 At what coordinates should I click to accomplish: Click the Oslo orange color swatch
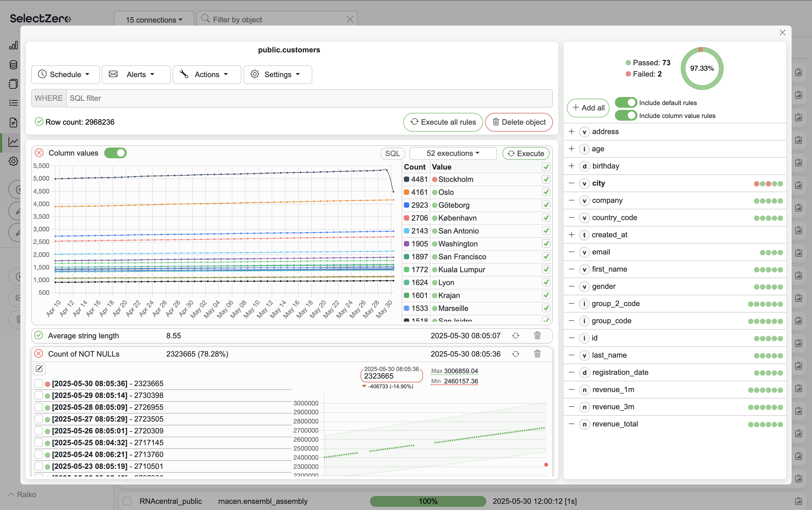pos(407,192)
